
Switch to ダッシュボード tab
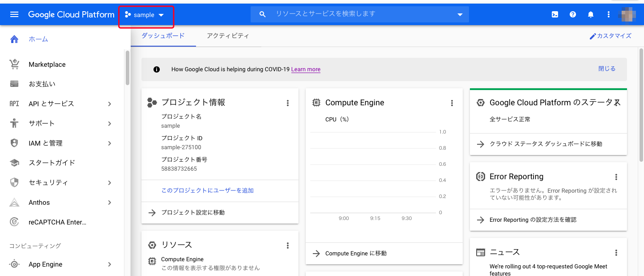tap(163, 36)
